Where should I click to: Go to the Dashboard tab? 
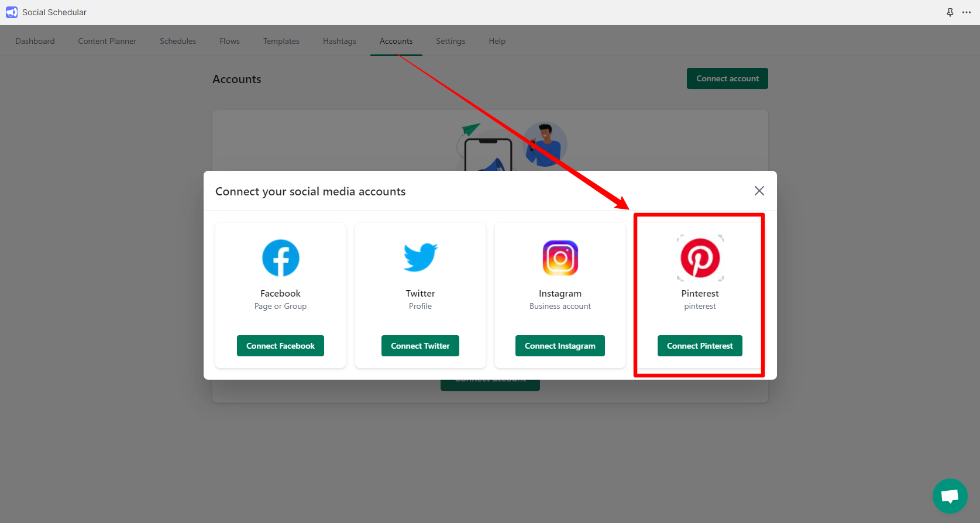(35, 41)
